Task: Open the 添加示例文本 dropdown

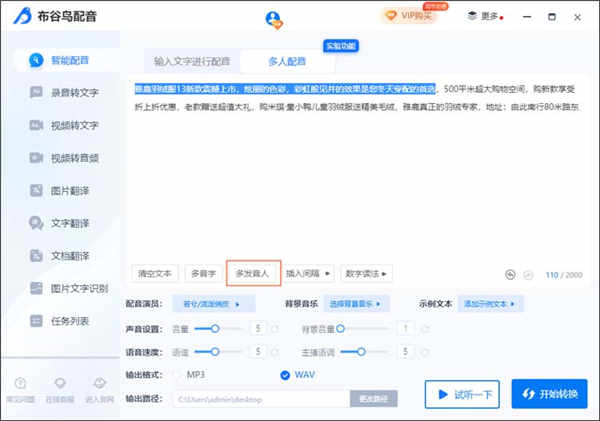Action: tap(490, 304)
